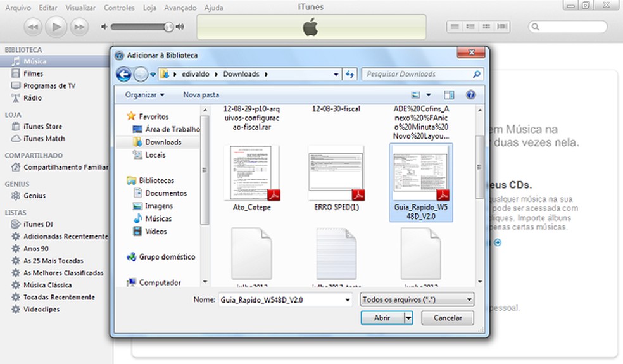Click edivaldo in the address path

[195, 74]
